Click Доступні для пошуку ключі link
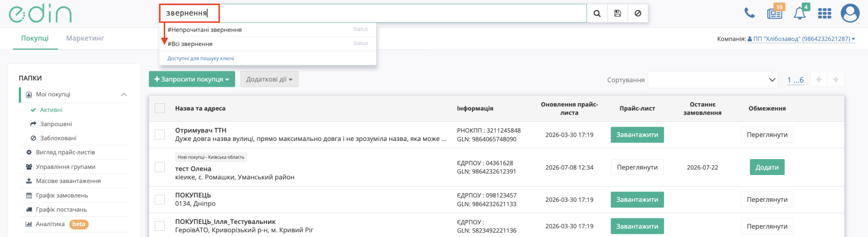 [201, 58]
